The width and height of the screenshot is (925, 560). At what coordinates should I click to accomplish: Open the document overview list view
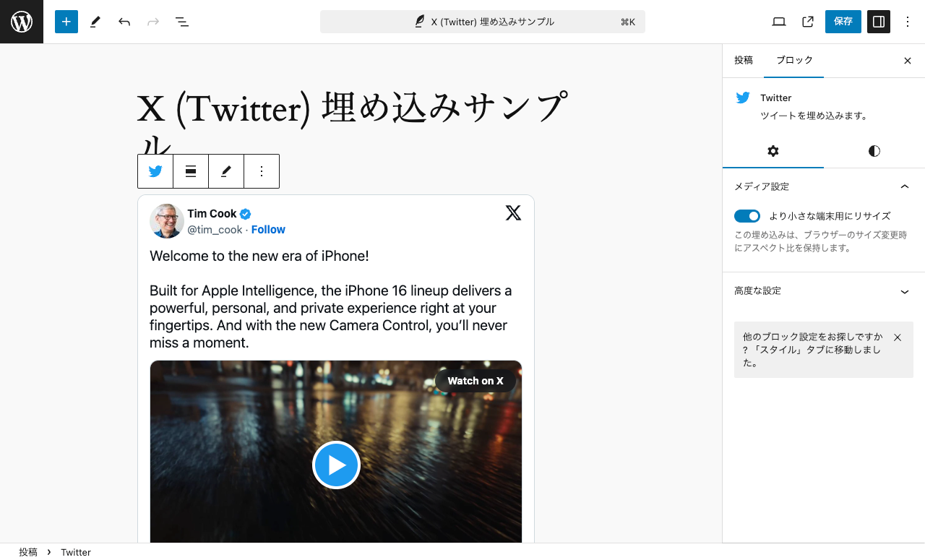(x=182, y=22)
